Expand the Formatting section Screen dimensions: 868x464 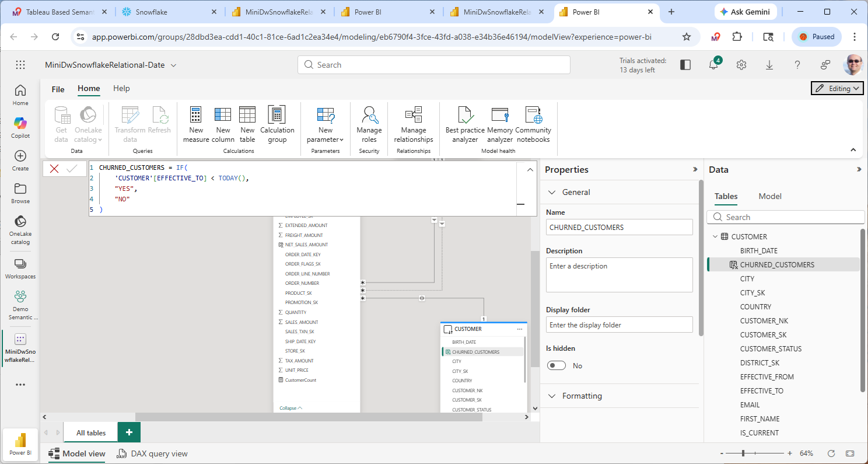[x=552, y=396]
